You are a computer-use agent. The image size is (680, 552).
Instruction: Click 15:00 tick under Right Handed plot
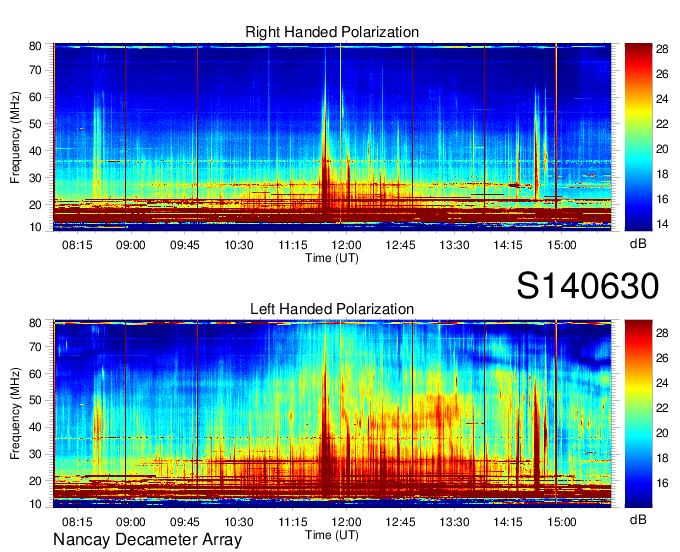(562, 245)
